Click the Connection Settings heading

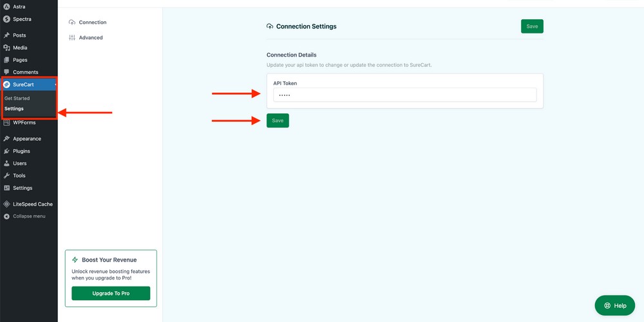[x=306, y=26]
